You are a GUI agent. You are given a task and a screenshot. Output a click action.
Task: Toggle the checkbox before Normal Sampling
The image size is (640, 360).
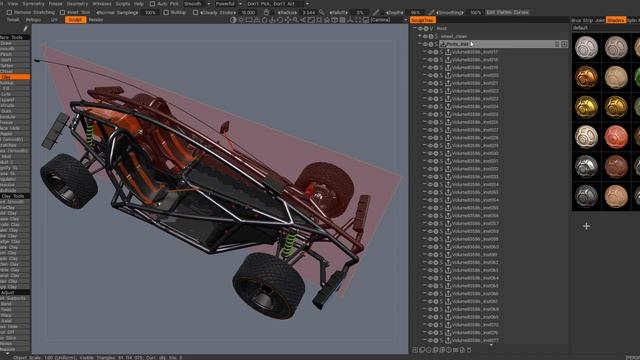(x=62, y=13)
